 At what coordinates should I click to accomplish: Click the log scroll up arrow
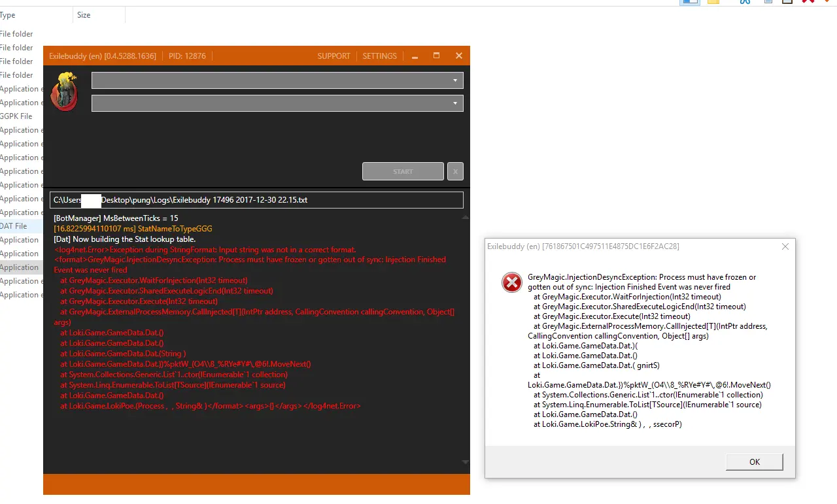point(465,217)
